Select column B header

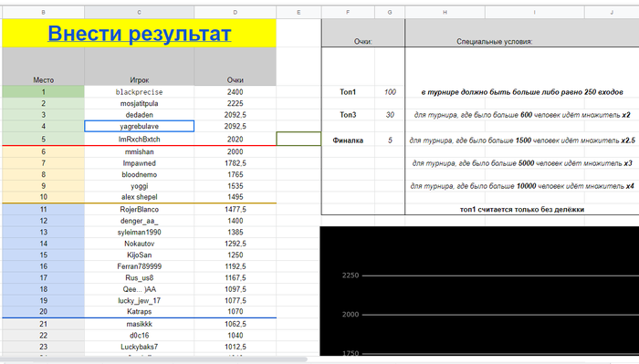[x=43, y=13]
